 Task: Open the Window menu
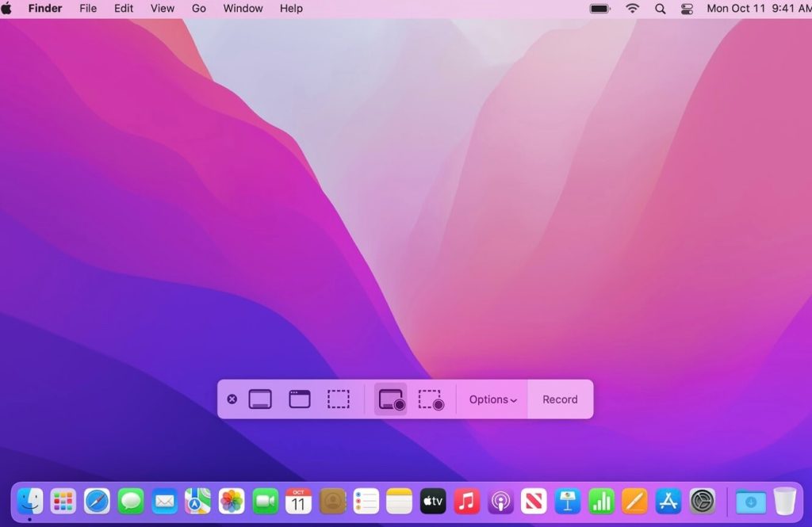point(243,8)
